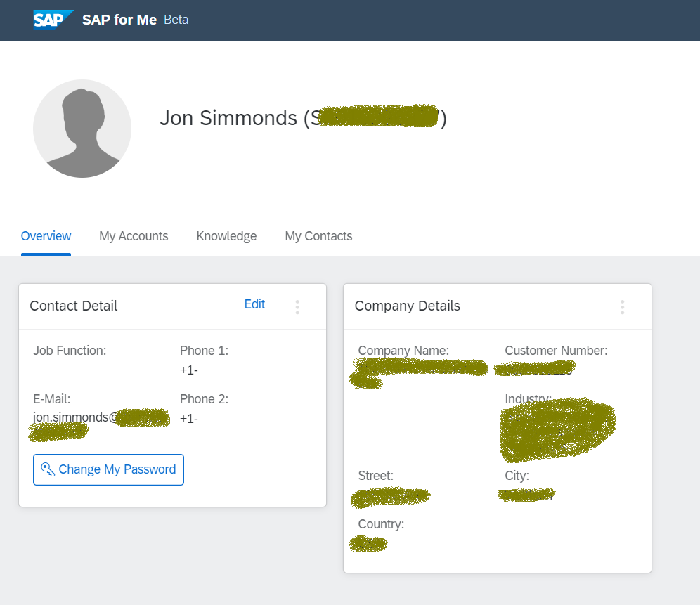Image resolution: width=700 pixels, height=605 pixels.
Task: Click the Beta label in the header
Action: (176, 20)
